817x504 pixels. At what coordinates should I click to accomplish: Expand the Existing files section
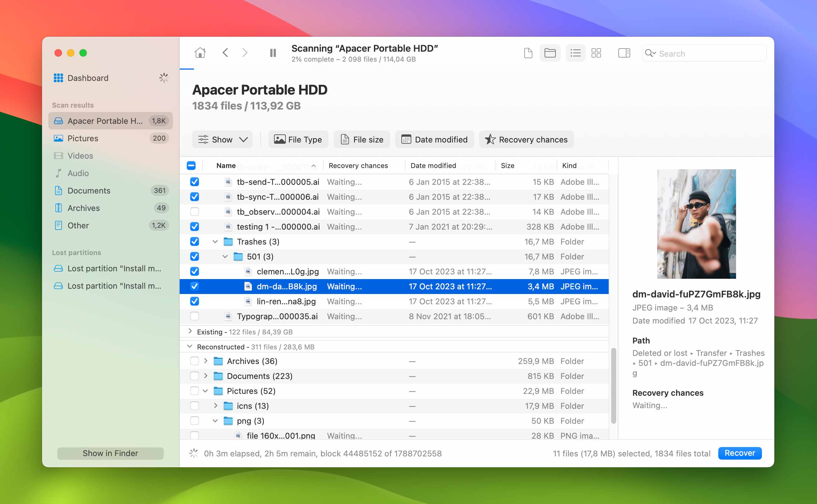(x=190, y=331)
